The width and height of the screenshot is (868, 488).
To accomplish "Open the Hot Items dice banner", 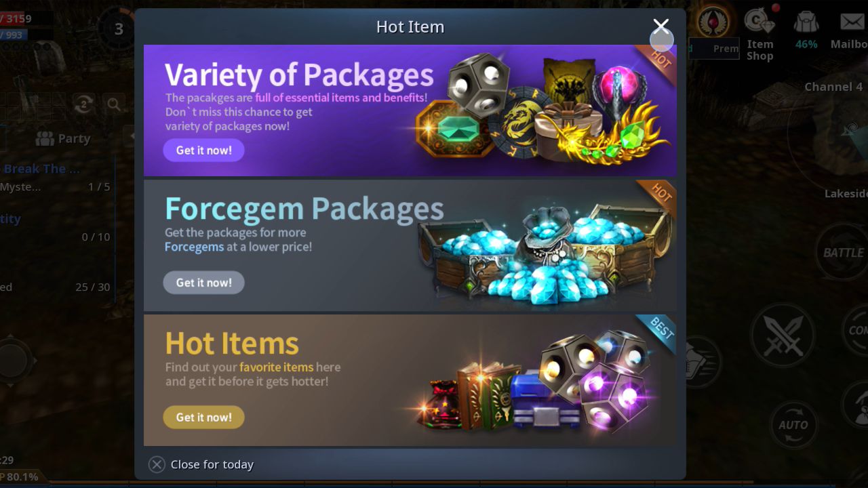I will [x=410, y=380].
